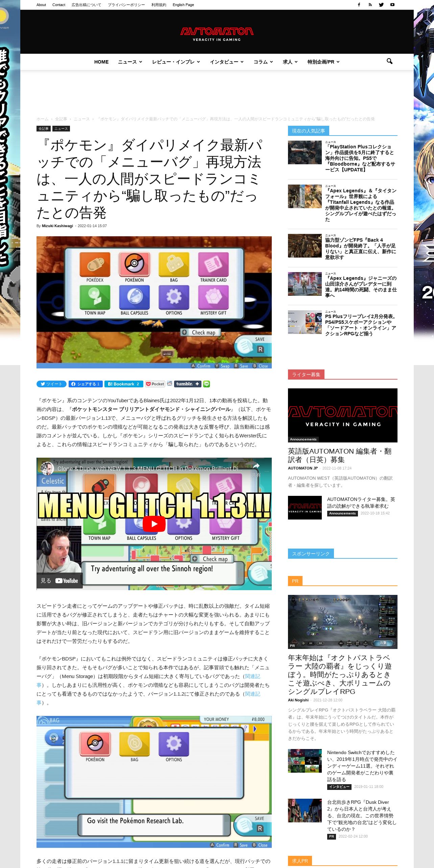
Task: Open the Apex Legends プレデター article
Action: tap(361, 287)
